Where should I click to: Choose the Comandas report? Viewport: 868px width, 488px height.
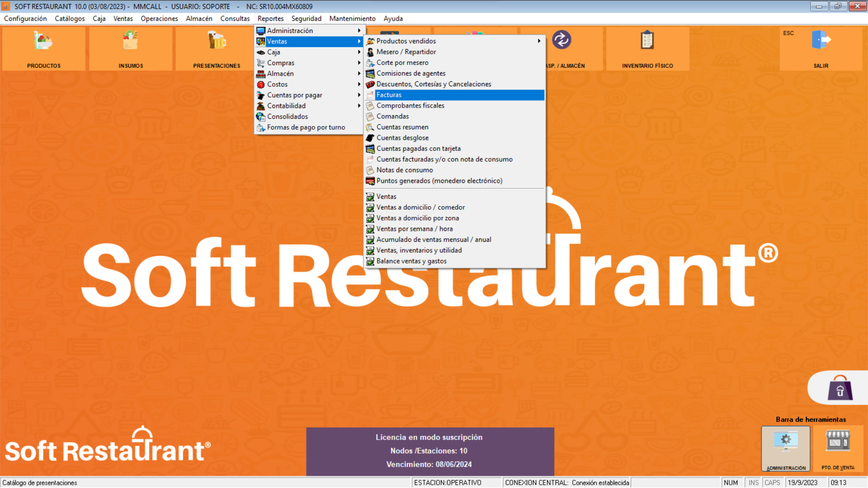pos(455,117)
